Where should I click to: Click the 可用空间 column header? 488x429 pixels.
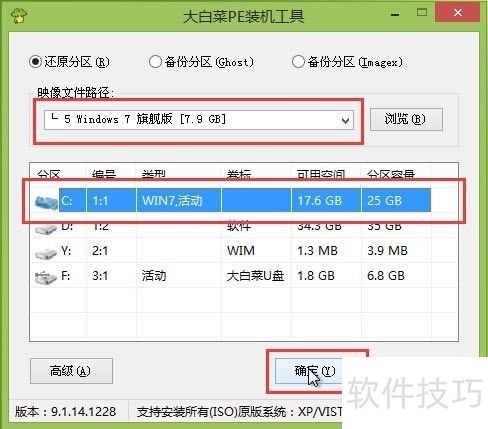[321, 174]
